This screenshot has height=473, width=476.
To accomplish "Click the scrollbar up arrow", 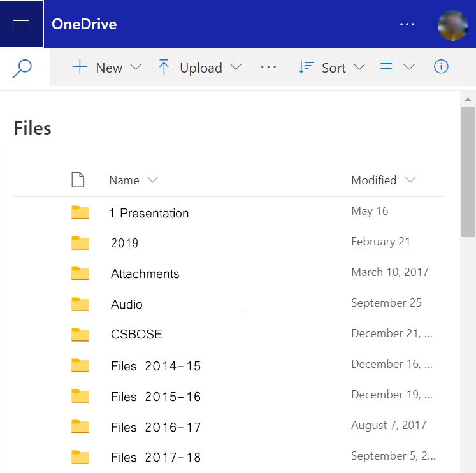I will coord(468,99).
